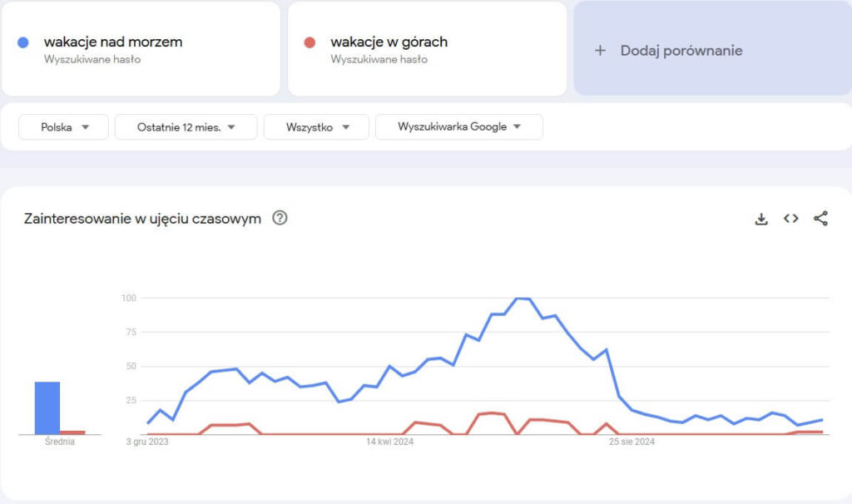Click the 14 kwi 2024 date label
This screenshot has width=852, height=504.
tap(390, 442)
